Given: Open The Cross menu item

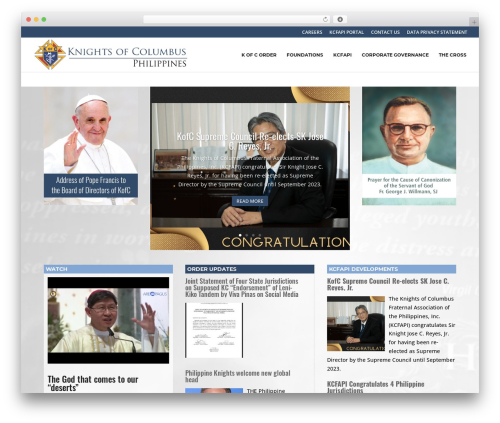Looking at the screenshot, I should [452, 55].
